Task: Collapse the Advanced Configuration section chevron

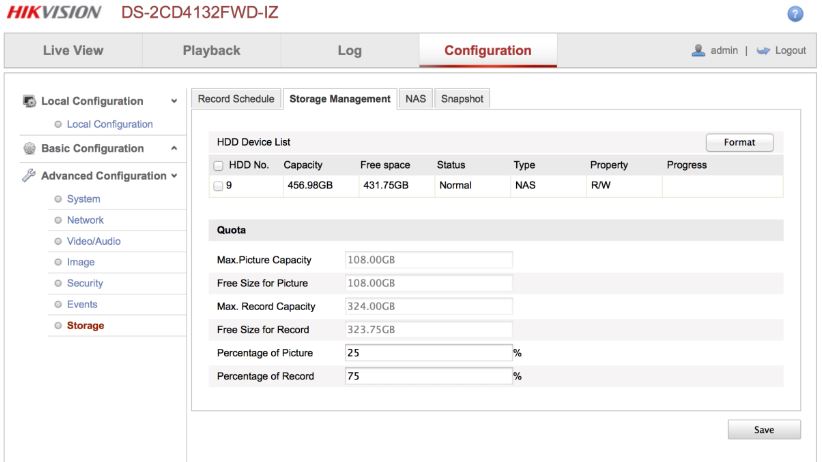Action: click(174, 176)
